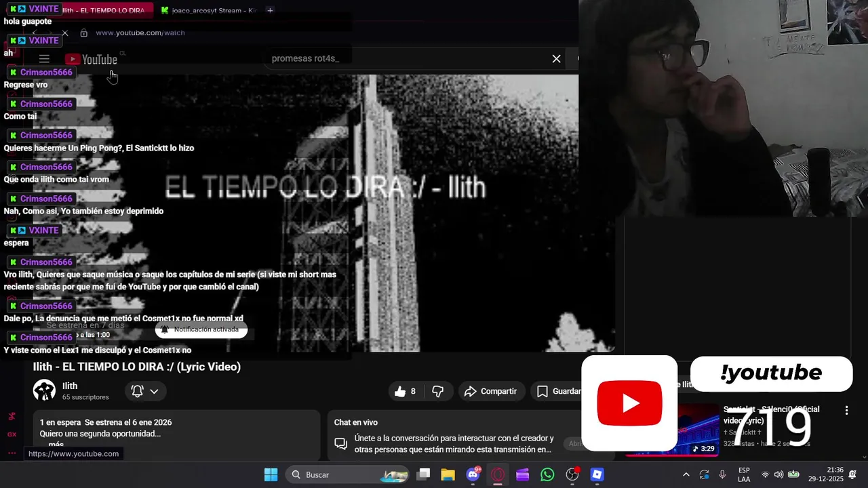Dislike the video with thumbs down
Image resolution: width=868 pixels, height=488 pixels.
point(438,391)
